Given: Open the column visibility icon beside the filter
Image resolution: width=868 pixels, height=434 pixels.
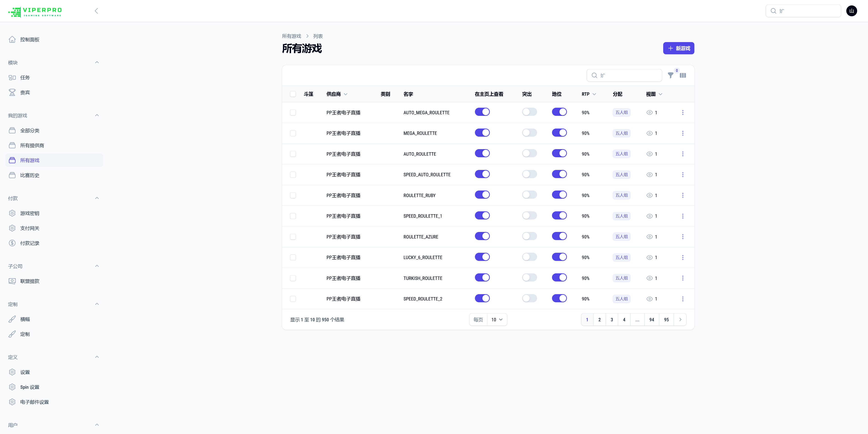Looking at the screenshot, I should (x=683, y=75).
